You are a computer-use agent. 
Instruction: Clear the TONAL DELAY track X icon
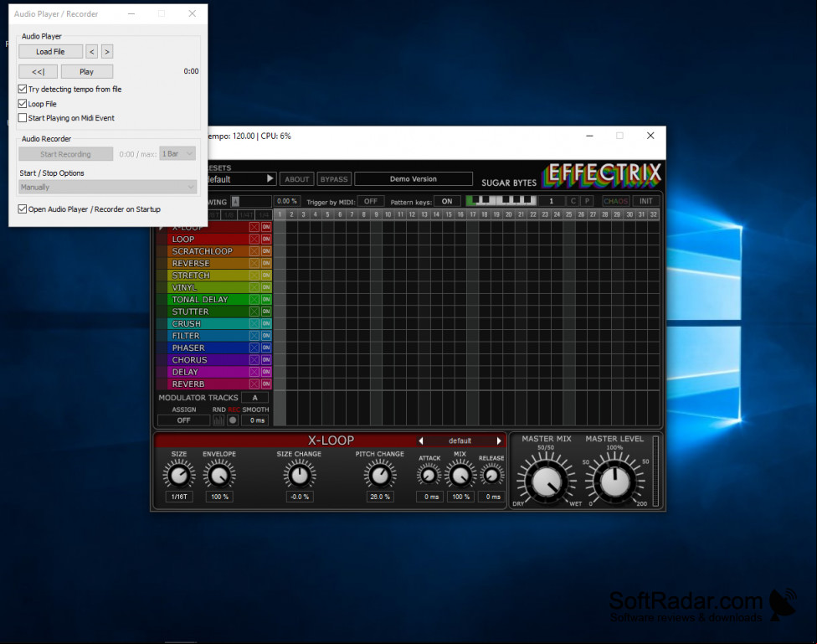click(254, 299)
